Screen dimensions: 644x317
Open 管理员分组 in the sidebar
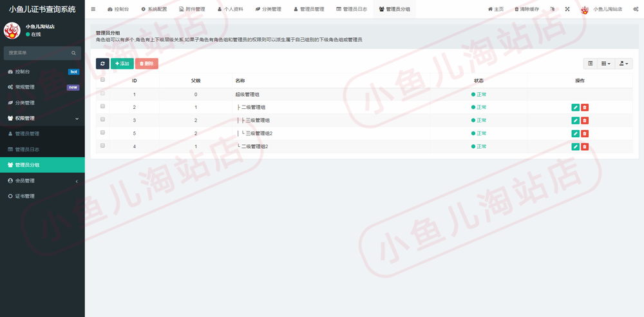point(43,165)
